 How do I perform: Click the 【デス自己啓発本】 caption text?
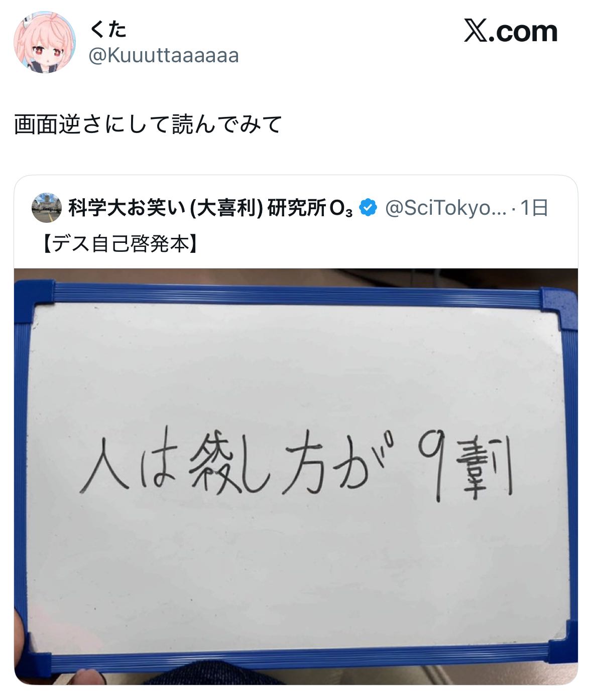click(119, 244)
